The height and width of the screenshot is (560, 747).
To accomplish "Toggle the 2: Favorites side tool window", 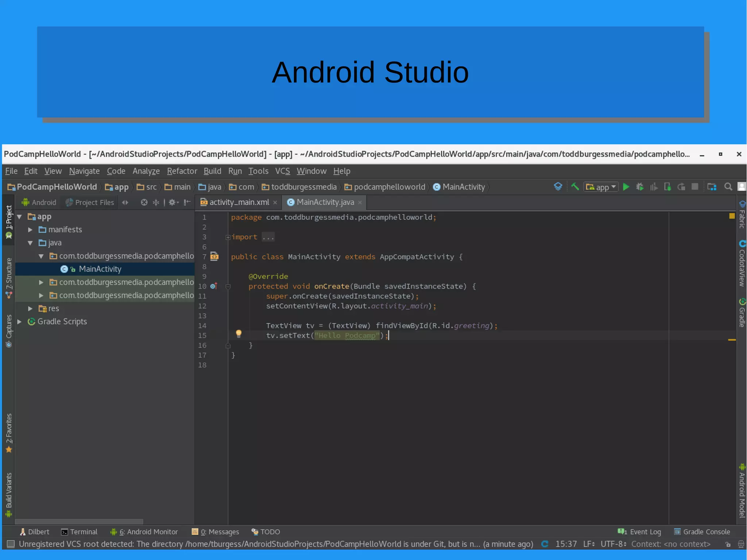I will click(9, 433).
